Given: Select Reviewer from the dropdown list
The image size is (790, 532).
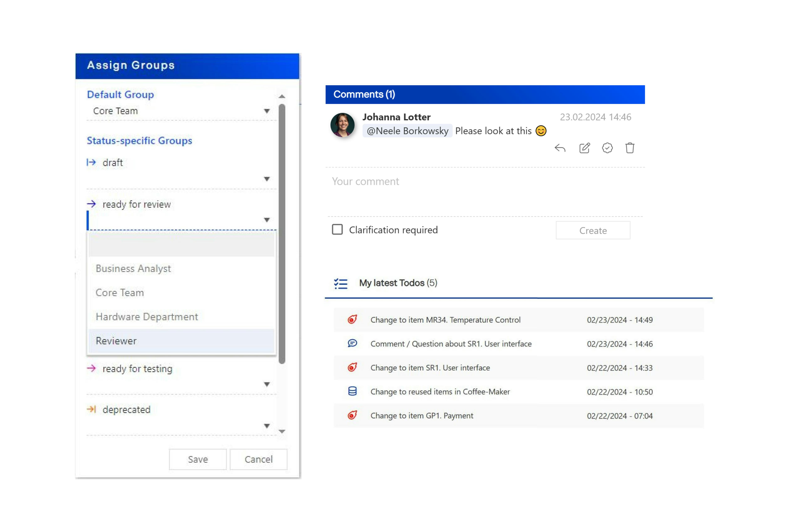Looking at the screenshot, I should (116, 341).
